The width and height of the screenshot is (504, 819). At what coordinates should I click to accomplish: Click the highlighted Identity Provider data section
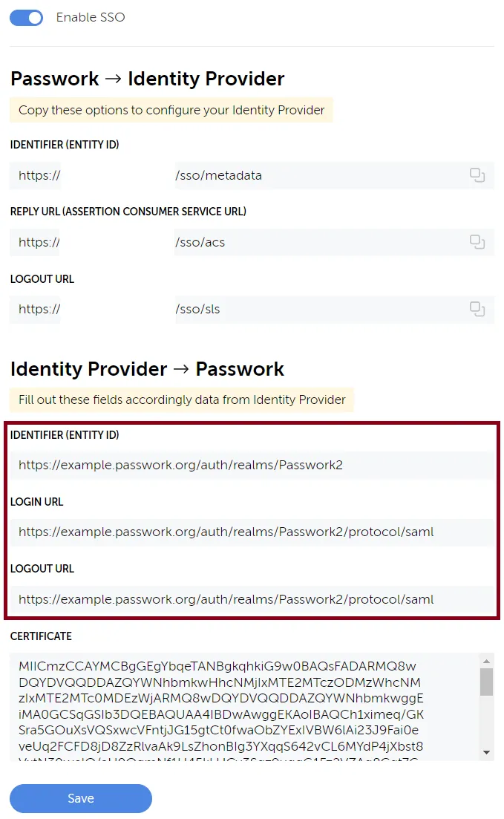pyautogui.click(x=252, y=520)
